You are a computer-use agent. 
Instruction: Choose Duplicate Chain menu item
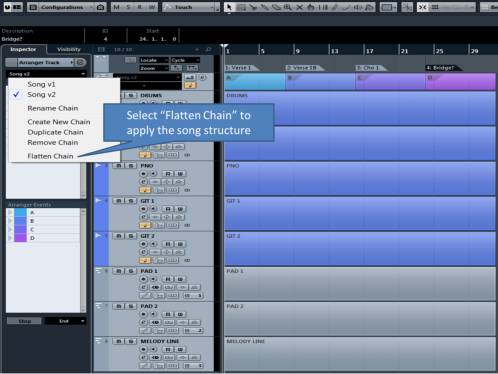tap(55, 132)
